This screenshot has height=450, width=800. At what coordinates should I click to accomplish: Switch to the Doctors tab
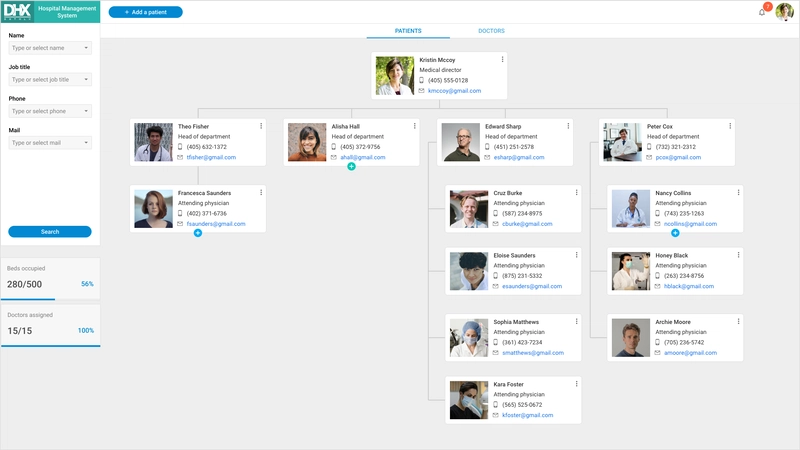pos(491,31)
